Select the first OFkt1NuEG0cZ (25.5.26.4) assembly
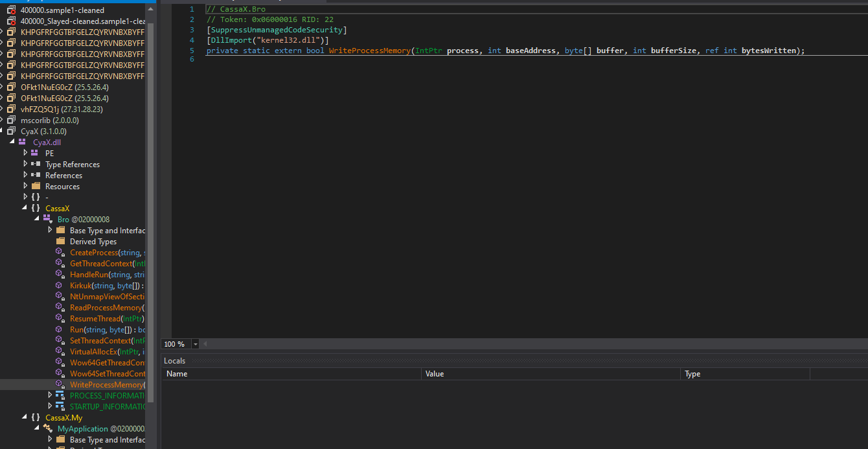Viewport: 868px width, 449px height. coord(65,87)
